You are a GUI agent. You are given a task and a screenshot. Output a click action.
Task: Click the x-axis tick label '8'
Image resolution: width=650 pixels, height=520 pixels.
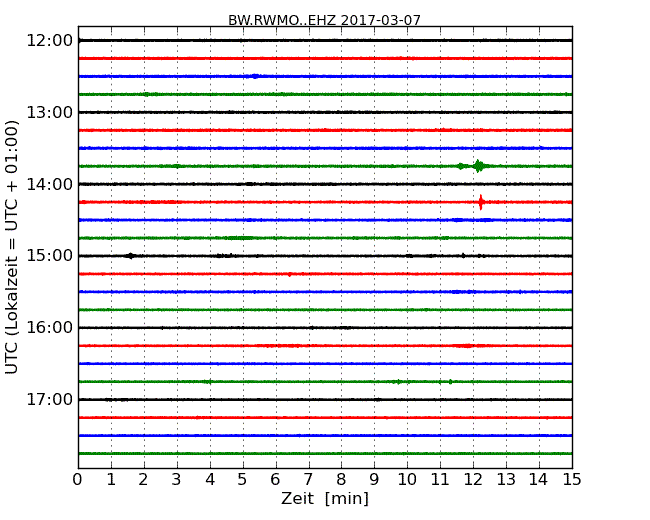pyautogui.click(x=341, y=480)
